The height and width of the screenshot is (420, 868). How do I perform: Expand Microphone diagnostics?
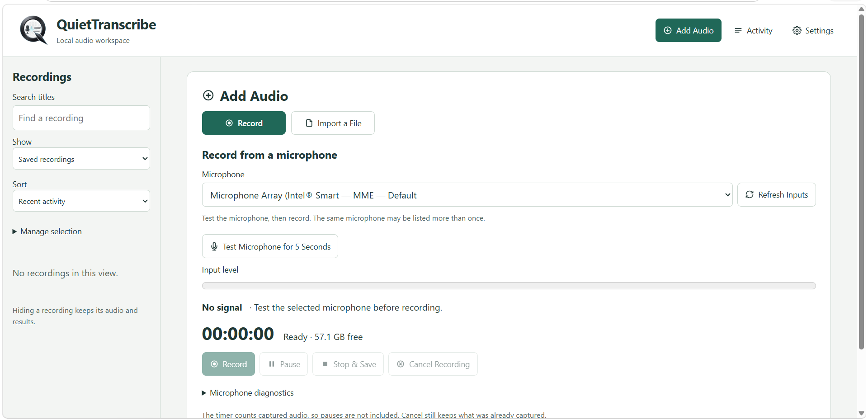(x=248, y=393)
